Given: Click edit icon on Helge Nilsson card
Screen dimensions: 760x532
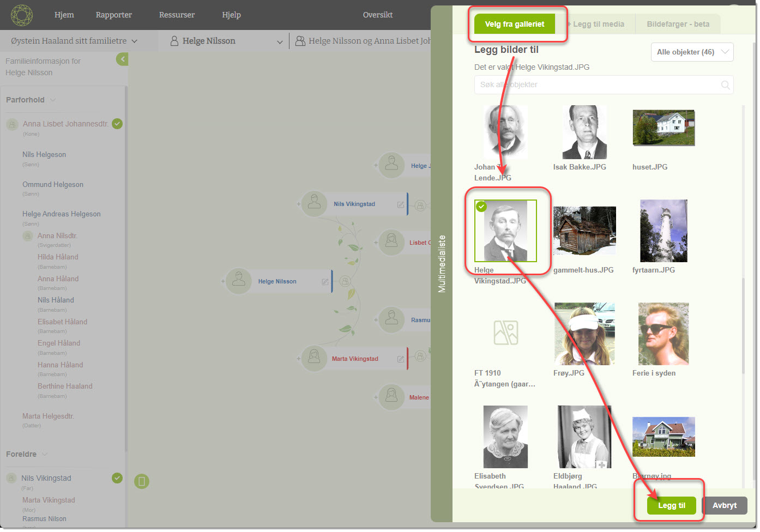Looking at the screenshot, I should [x=325, y=282].
